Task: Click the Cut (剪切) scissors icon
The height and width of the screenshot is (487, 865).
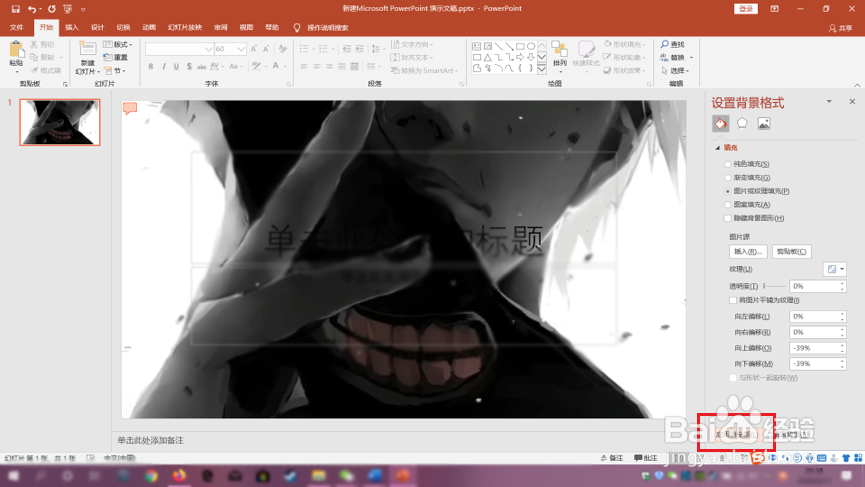Action: click(34, 44)
